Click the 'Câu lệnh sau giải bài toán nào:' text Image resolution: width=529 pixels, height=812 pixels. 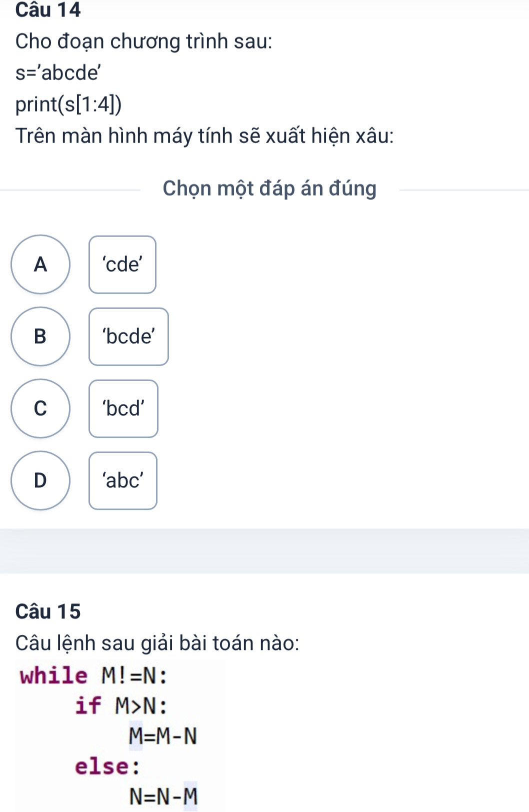[x=157, y=643]
